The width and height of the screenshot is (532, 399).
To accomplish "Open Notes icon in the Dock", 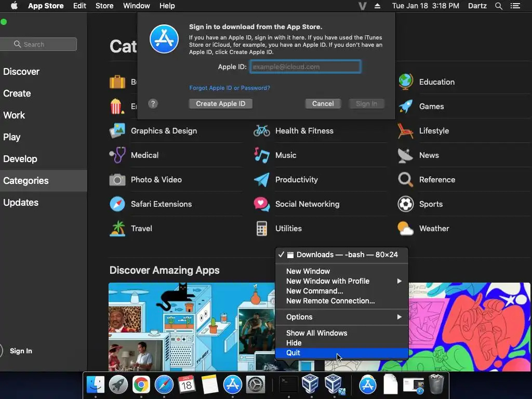I will click(210, 384).
